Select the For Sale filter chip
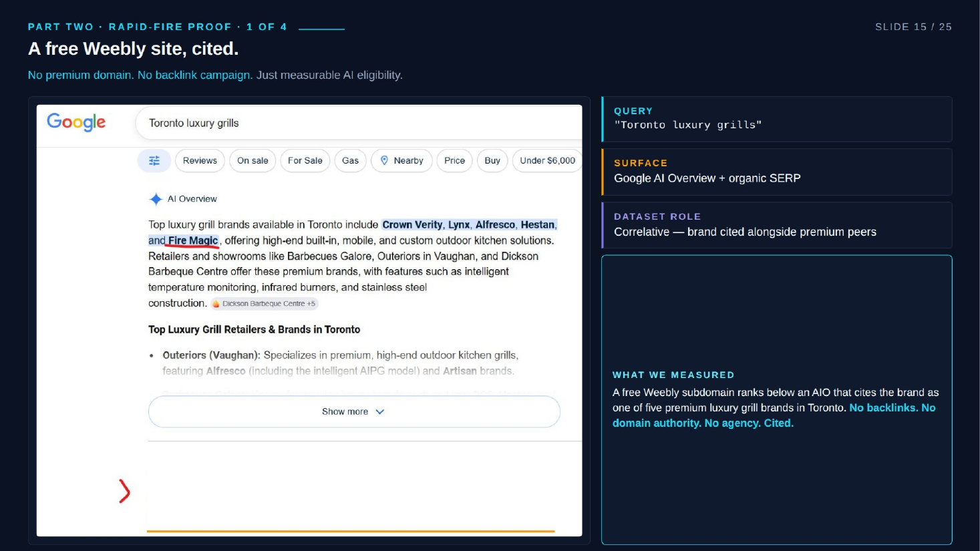This screenshot has width=980, height=551. click(x=305, y=160)
